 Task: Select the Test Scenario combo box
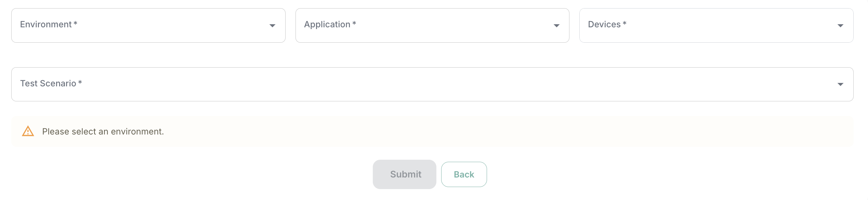(432, 84)
